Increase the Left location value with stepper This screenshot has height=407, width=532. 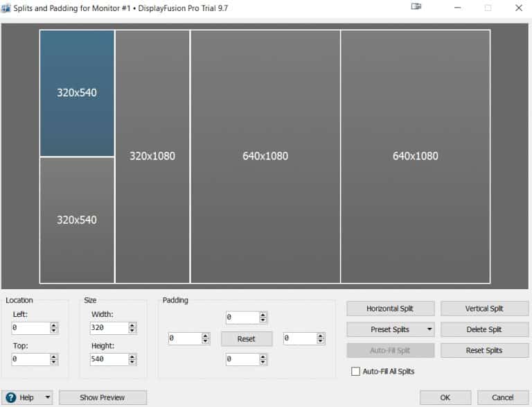coord(53,325)
